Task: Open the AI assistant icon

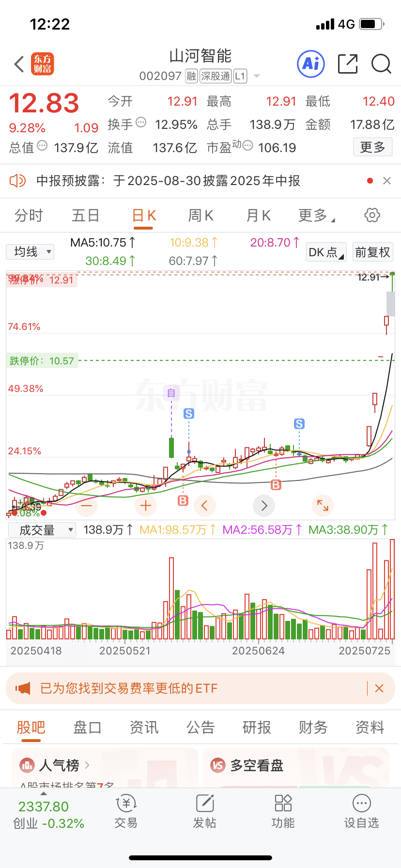Action: [x=310, y=63]
